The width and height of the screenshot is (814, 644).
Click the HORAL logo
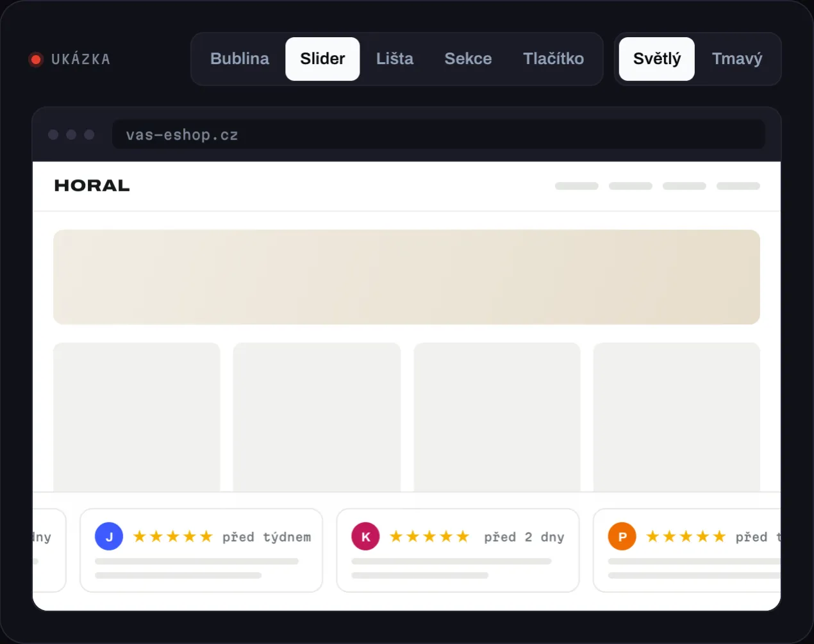[x=92, y=186]
